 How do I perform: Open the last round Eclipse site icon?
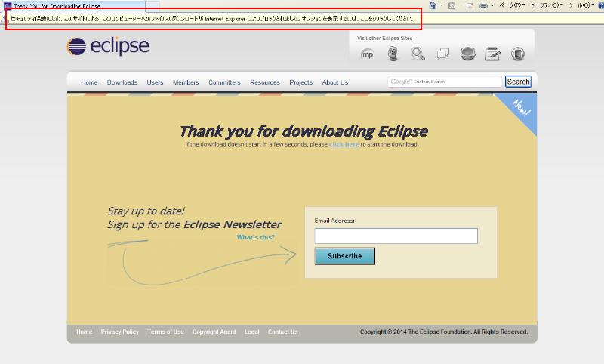tap(518, 54)
